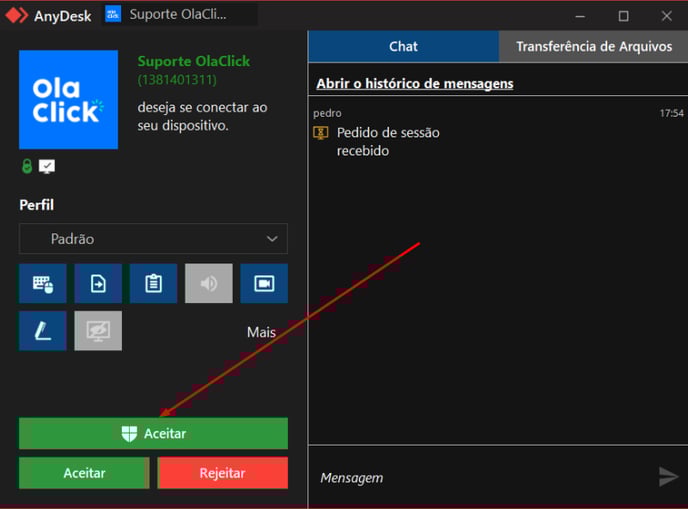Click the monitor checkmark status icon
This screenshot has height=509, width=688.
coord(47,166)
